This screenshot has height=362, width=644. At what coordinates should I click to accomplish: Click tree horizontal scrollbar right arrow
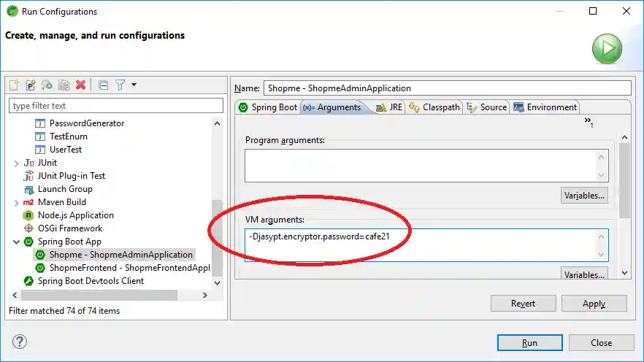pyautogui.click(x=205, y=295)
